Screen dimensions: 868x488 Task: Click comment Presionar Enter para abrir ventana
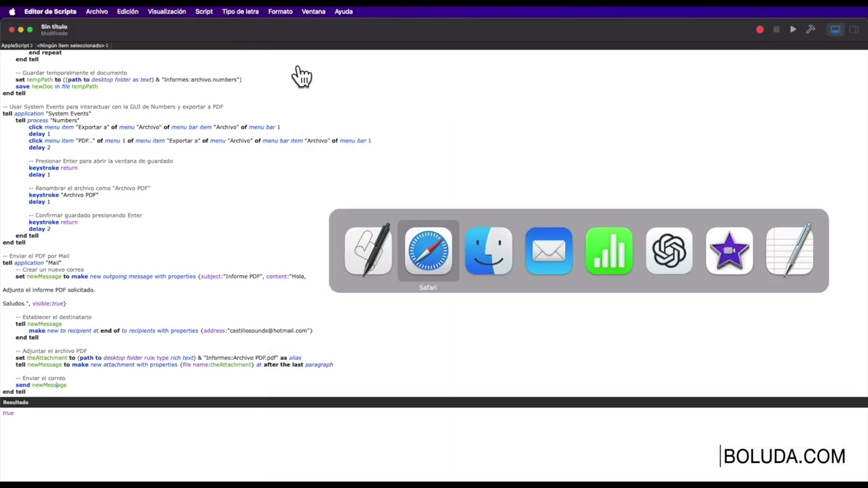pyautogui.click(x=100, y=161)
